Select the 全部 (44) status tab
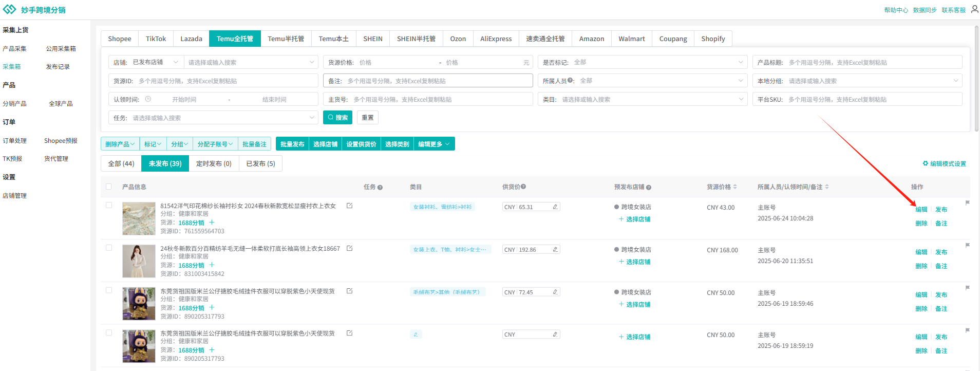Image resolution: width=980 pixels, height=371 pixels. pos(121,163)
